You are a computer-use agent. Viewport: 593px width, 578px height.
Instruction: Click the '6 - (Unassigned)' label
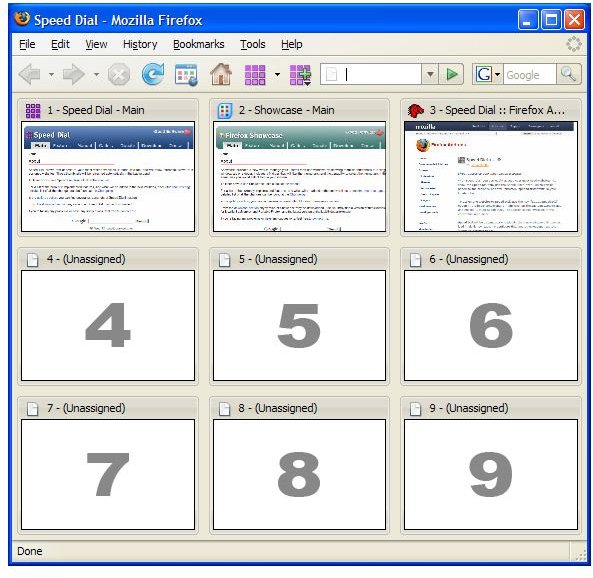[469, 259]
